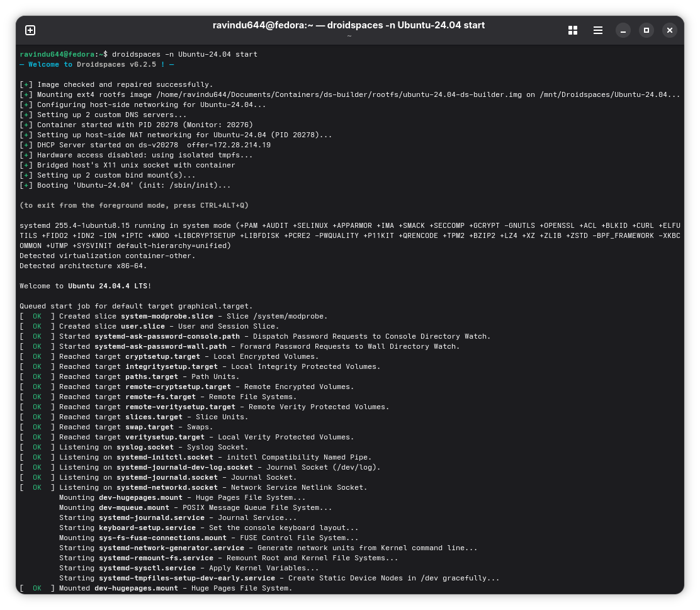
Task: Click 'Setting up 2 custom bind mount(s)' line
Action: coord(108,176)
